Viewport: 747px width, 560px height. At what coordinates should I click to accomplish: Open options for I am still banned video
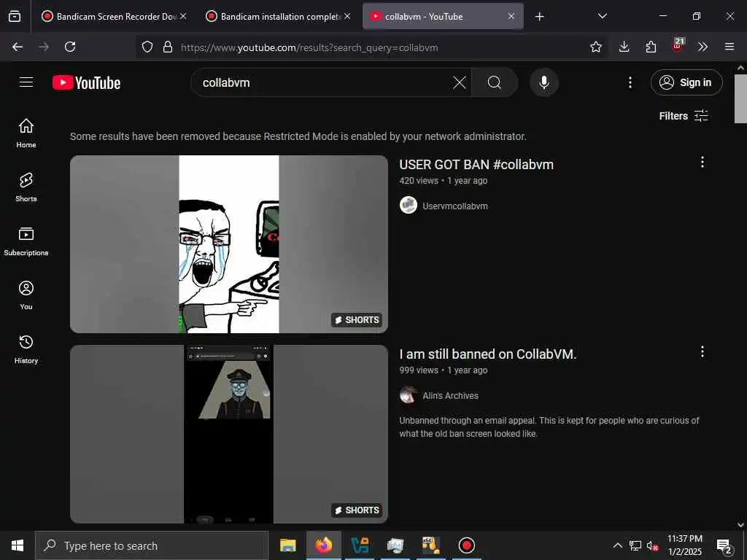pyautogui.click(x=702, y=351)
